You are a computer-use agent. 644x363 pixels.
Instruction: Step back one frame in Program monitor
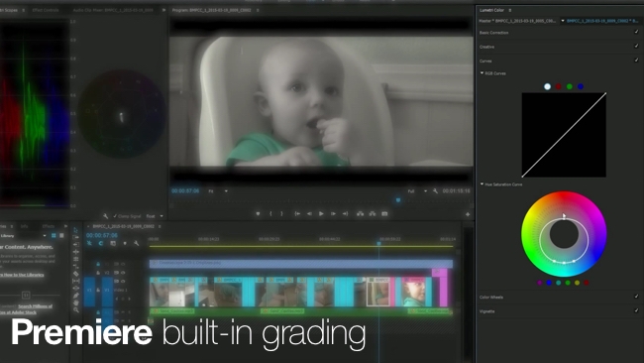309,214
